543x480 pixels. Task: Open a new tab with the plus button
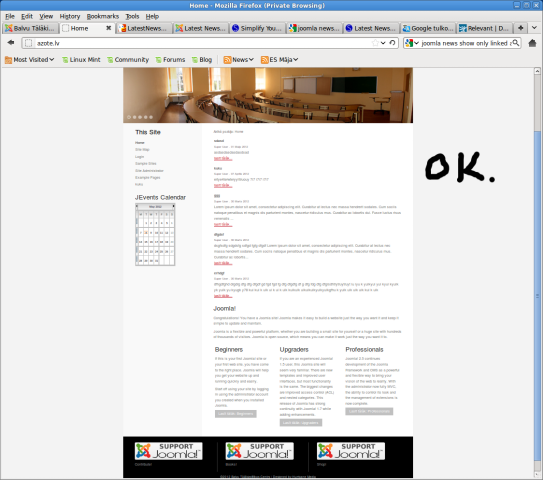[520, 28]
